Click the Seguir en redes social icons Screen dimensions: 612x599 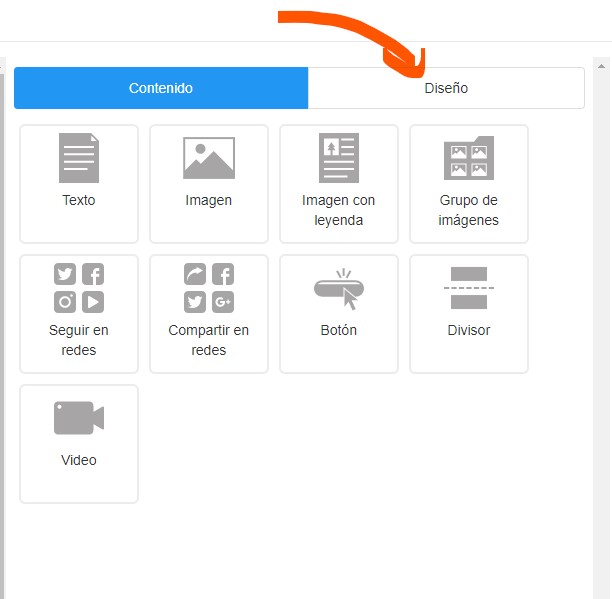point(79,288)
